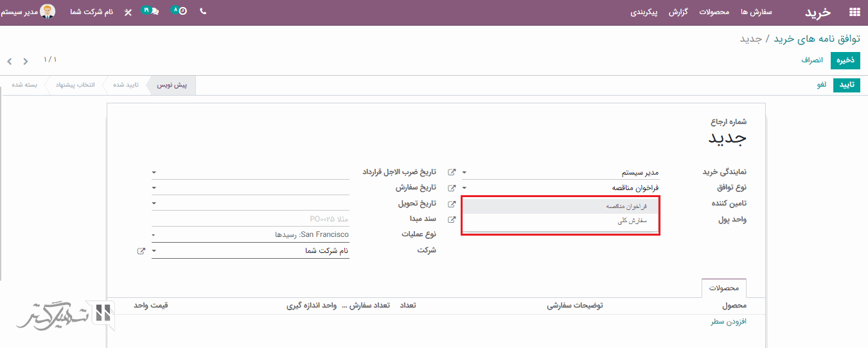Click the سند مبدا input field
The image size is (868, 348).
click(251, 219)
